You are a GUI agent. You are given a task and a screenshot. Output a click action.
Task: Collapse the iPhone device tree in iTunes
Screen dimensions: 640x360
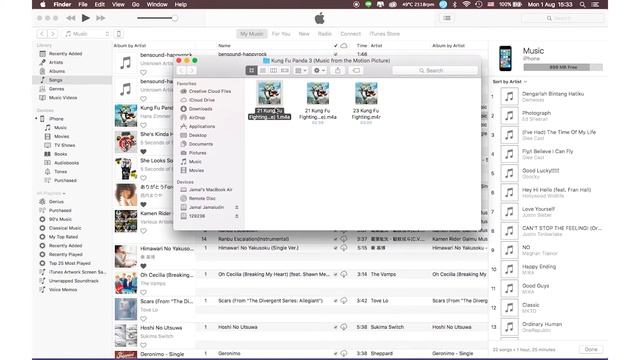[x=36, y=119]
